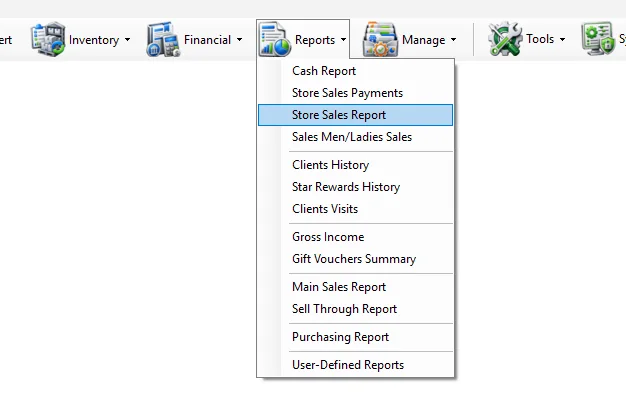Open Star Rewards History report
The image size is (626, 417).
pyautogui.click(x=355, y=187)
